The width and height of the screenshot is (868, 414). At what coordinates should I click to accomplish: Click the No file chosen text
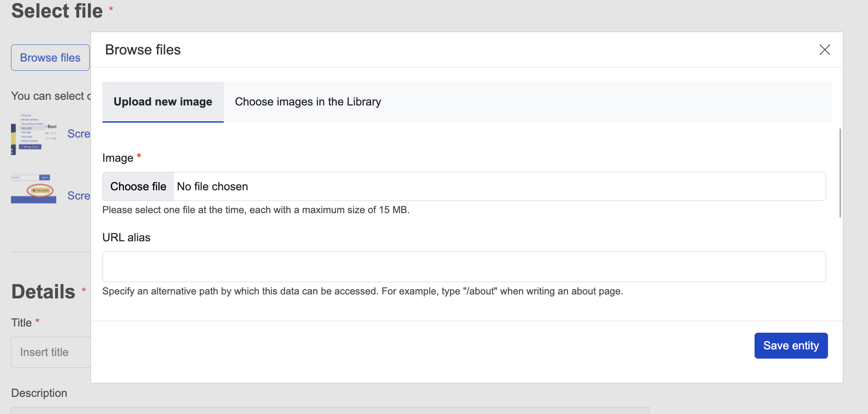212,186
